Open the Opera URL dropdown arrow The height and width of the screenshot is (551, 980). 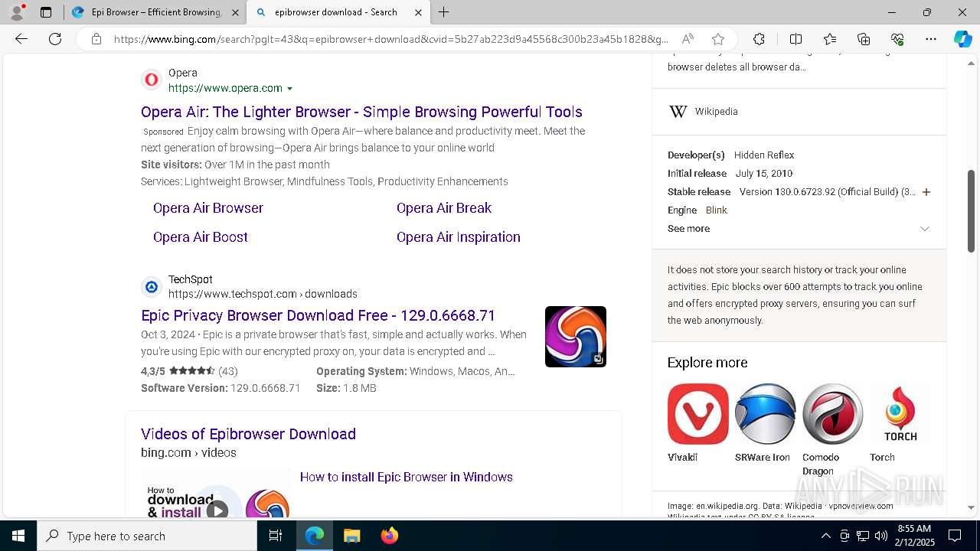click(x=289, y=89)
